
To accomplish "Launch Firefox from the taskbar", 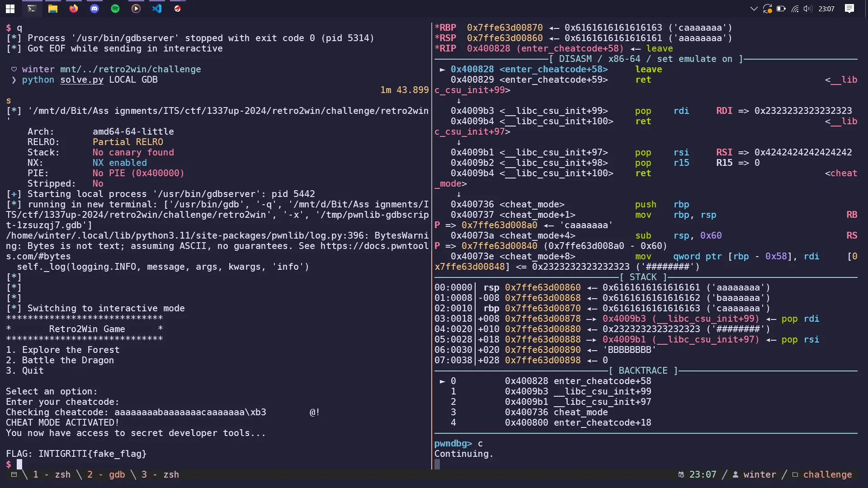I will pos(74,9).
